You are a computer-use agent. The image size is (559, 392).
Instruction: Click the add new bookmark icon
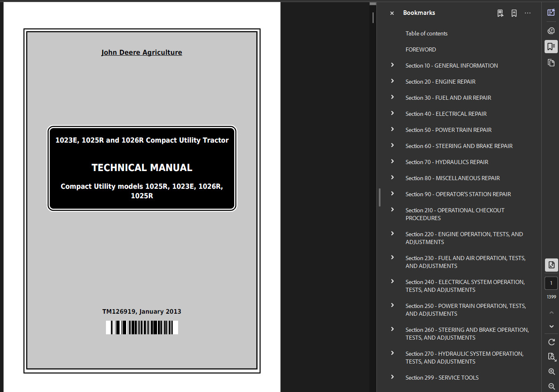click(x=514, y=13)
